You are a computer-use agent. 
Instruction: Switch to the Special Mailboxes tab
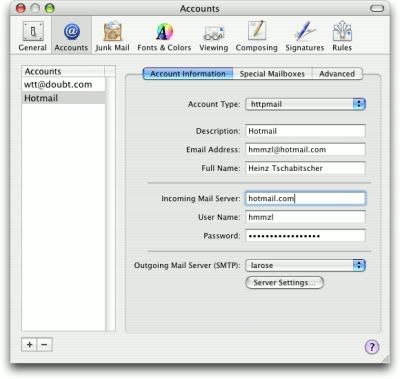(272, 74)
